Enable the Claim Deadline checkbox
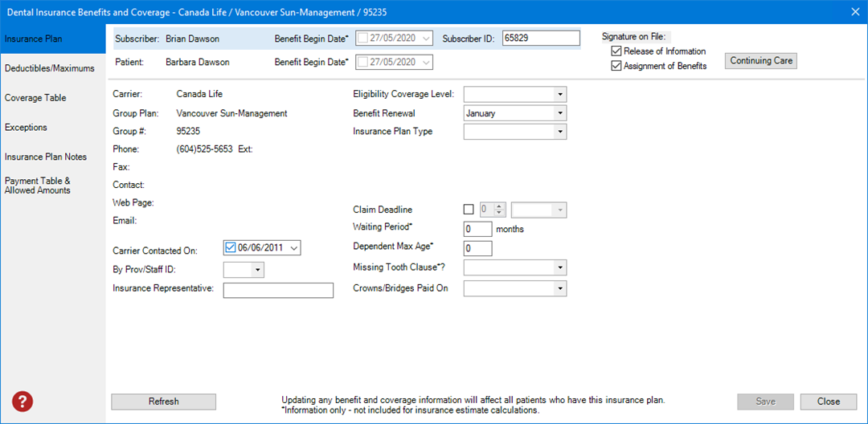Image resolution: width=868 pixels, height=424 pixels. [x=469, y=210]
